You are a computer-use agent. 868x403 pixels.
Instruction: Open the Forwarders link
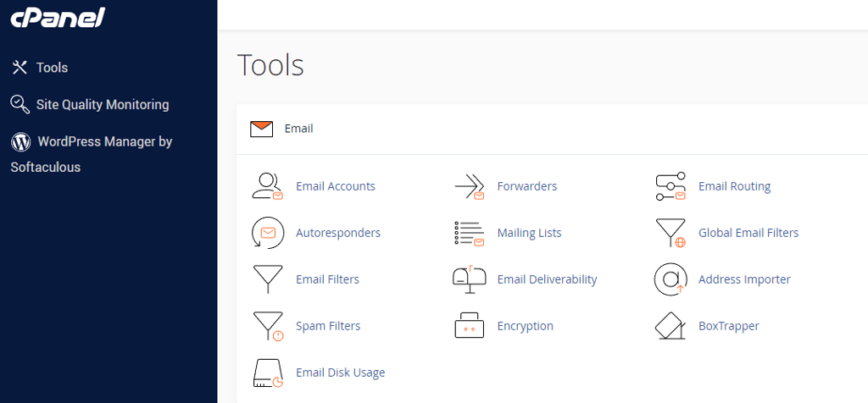click(x=527, y=186)
